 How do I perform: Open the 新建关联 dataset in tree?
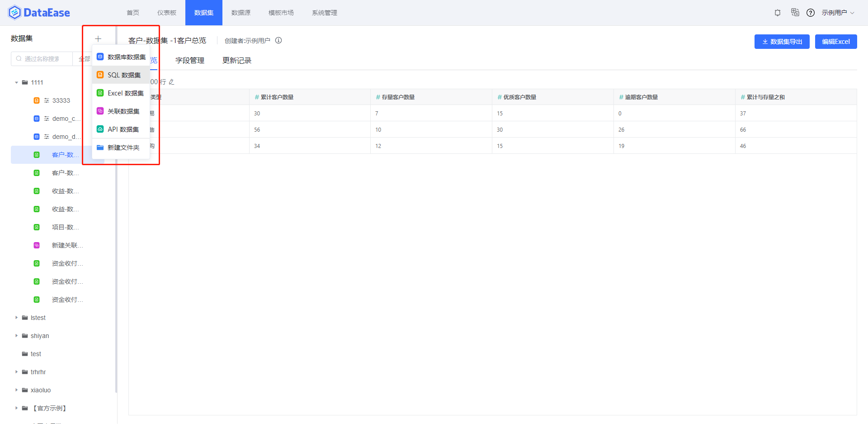(67, 245)
